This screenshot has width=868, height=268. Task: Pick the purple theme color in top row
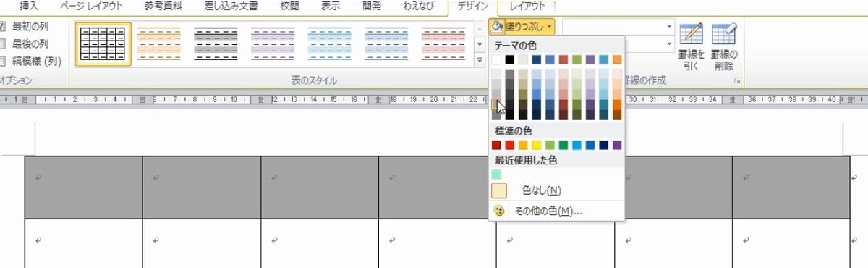(x=590, y=59)
